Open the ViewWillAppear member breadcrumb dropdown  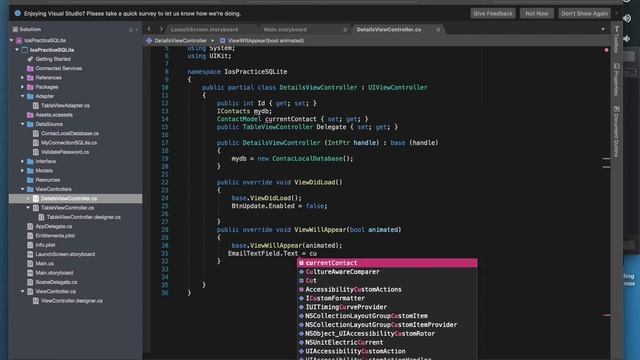[x=262, y=40]
